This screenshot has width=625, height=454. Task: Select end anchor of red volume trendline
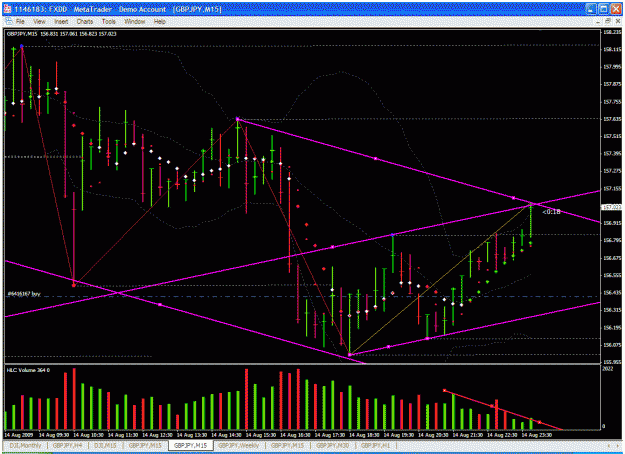click(x=539, y=422)
